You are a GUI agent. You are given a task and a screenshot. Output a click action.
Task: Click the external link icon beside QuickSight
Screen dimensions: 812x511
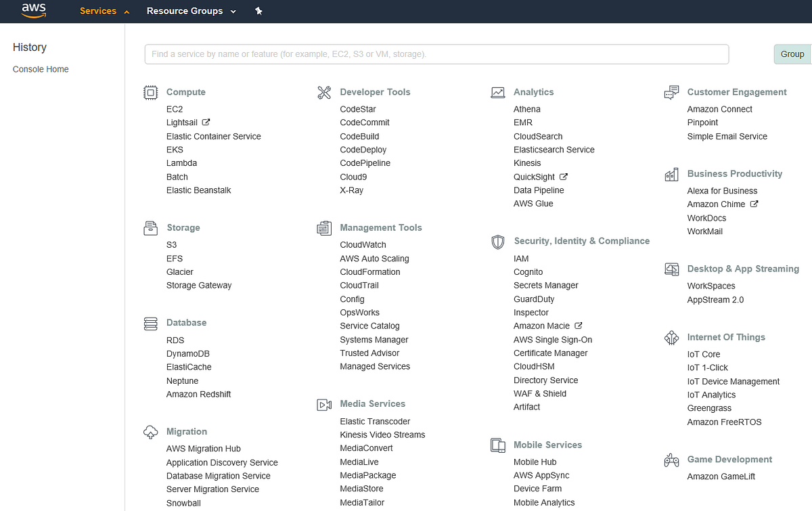564,177
